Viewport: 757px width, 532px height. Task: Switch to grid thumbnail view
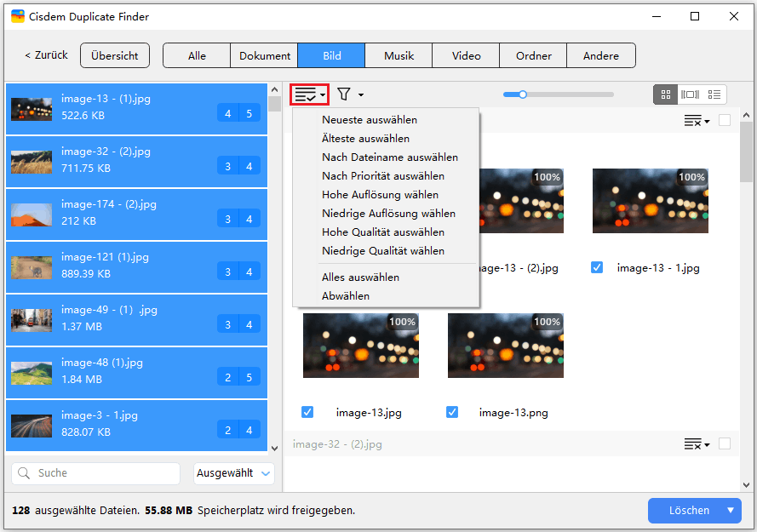pos(666,94)
